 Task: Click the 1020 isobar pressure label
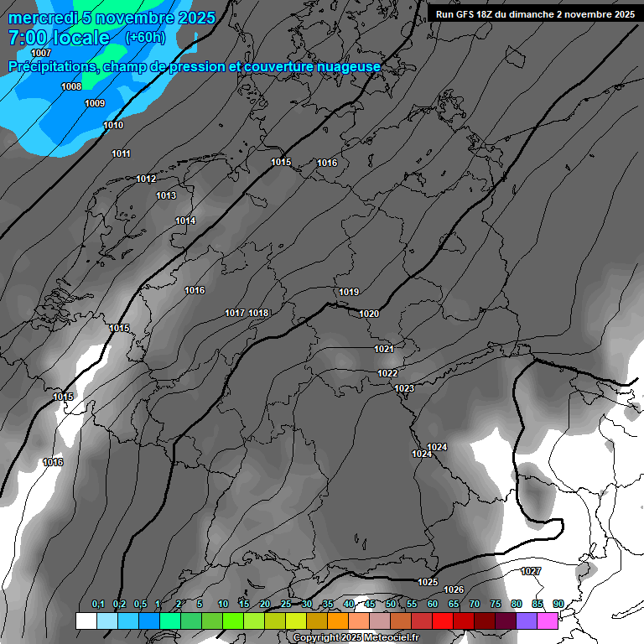(369, 314)
